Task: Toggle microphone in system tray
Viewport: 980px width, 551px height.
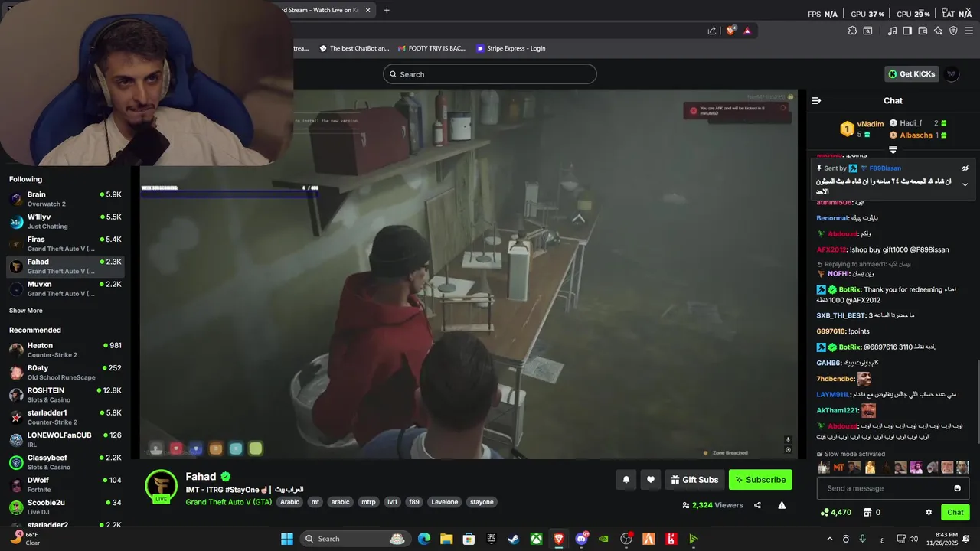Action: point(863,539)
